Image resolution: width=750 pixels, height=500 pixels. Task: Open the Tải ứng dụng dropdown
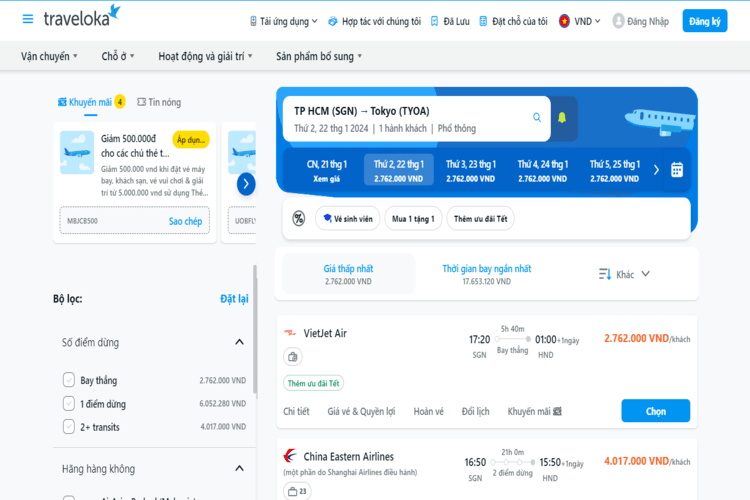click(284, 21)
